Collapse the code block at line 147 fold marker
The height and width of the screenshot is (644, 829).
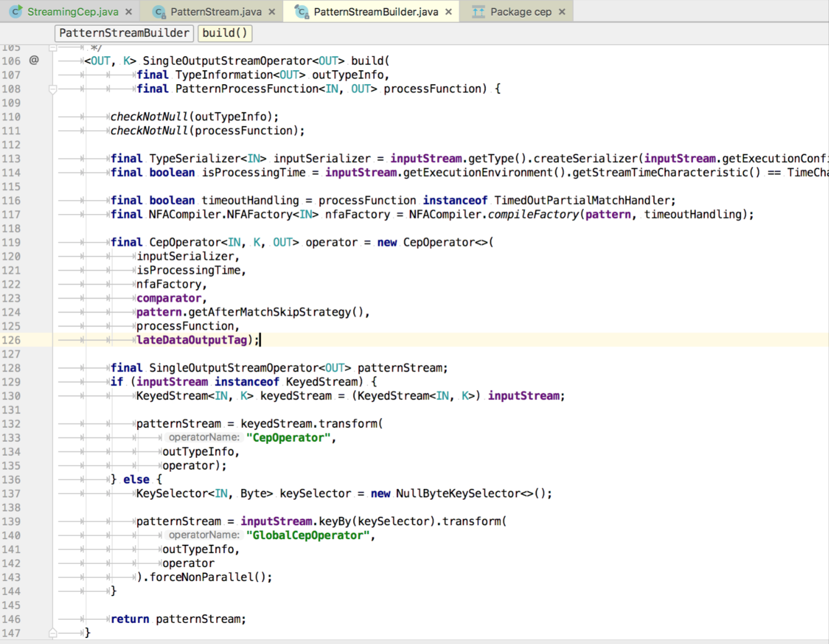point(53,633)
